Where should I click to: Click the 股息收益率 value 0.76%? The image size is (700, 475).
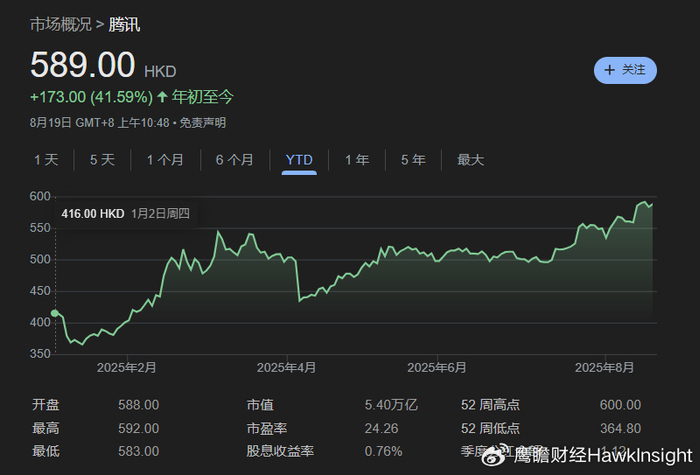point(383,451)
